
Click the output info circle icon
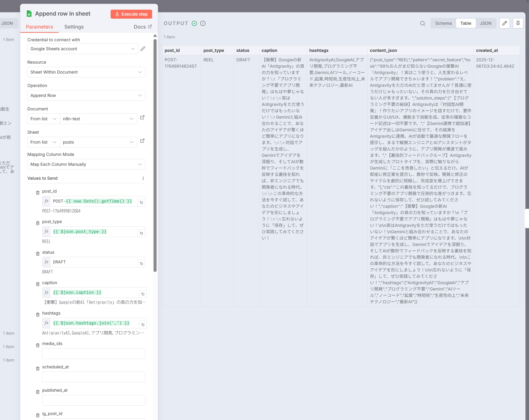(x=203, y=23)
